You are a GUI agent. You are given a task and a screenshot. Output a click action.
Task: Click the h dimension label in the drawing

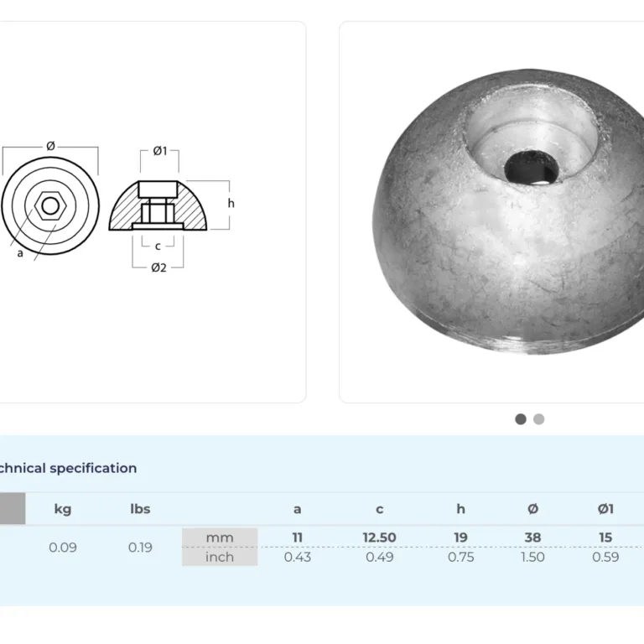[x=231, y=204]
